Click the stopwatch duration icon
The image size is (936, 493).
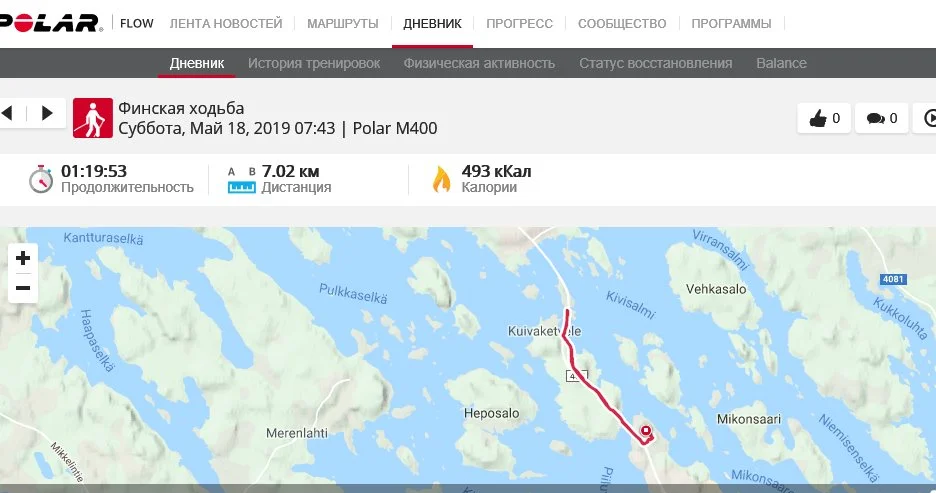(x=41, y=179)
